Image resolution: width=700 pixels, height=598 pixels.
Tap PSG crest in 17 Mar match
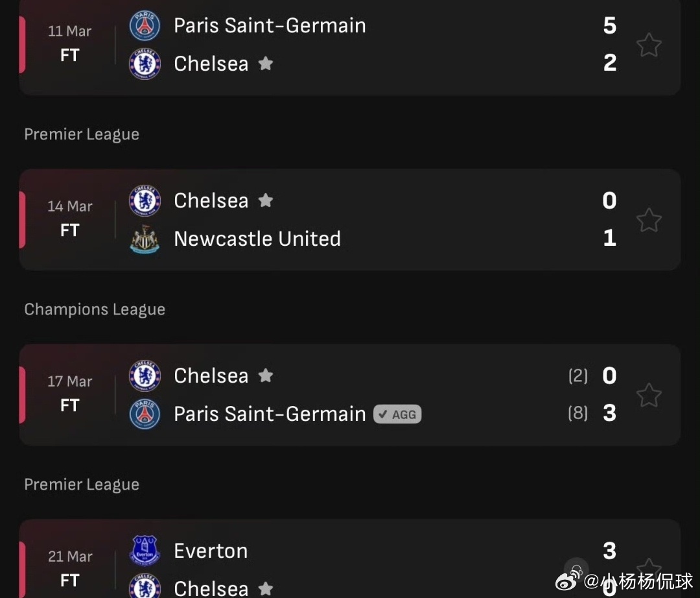coord(145,414)
